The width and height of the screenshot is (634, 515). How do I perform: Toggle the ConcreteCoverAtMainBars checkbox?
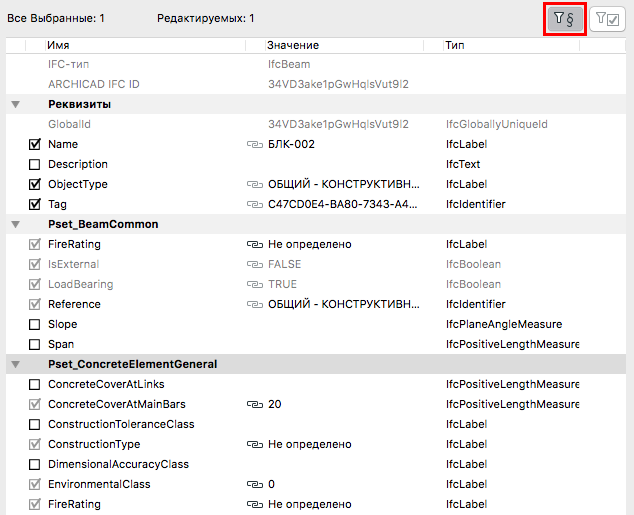point(35,404)
